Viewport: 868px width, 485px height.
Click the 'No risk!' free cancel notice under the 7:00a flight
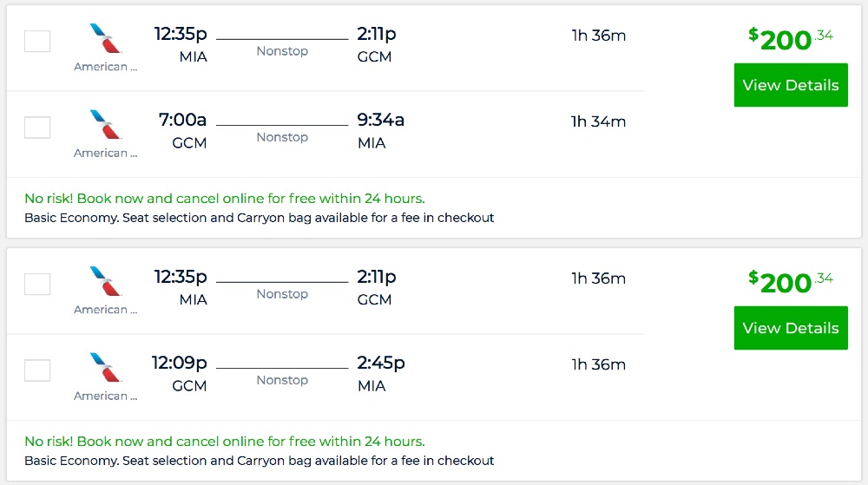pos(224,198)
